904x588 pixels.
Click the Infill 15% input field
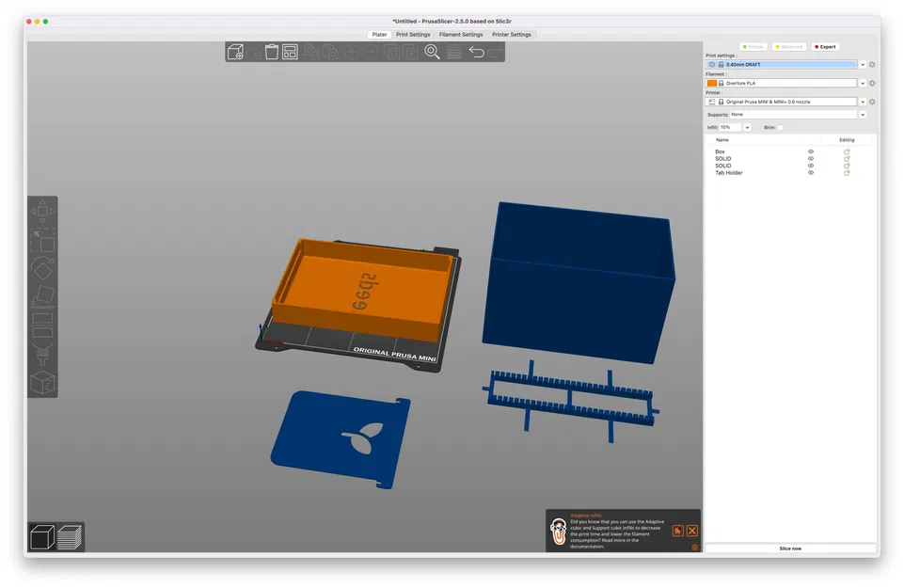click(x=731, y=127)
